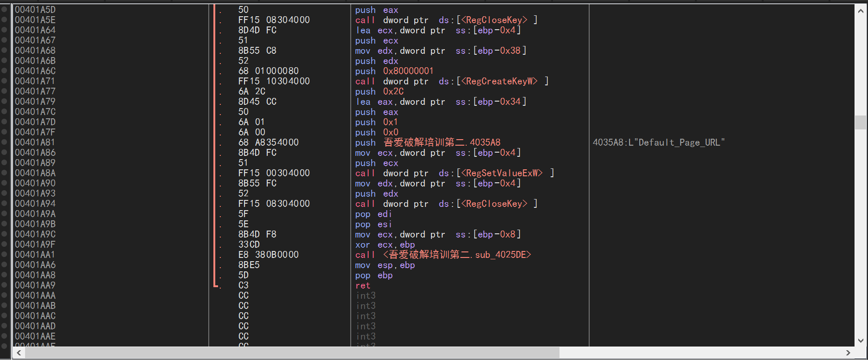Click bytes C3 on the ret row
Image resolution: width=868 pixels, height=360 pixels.
(x=244, y=285)
